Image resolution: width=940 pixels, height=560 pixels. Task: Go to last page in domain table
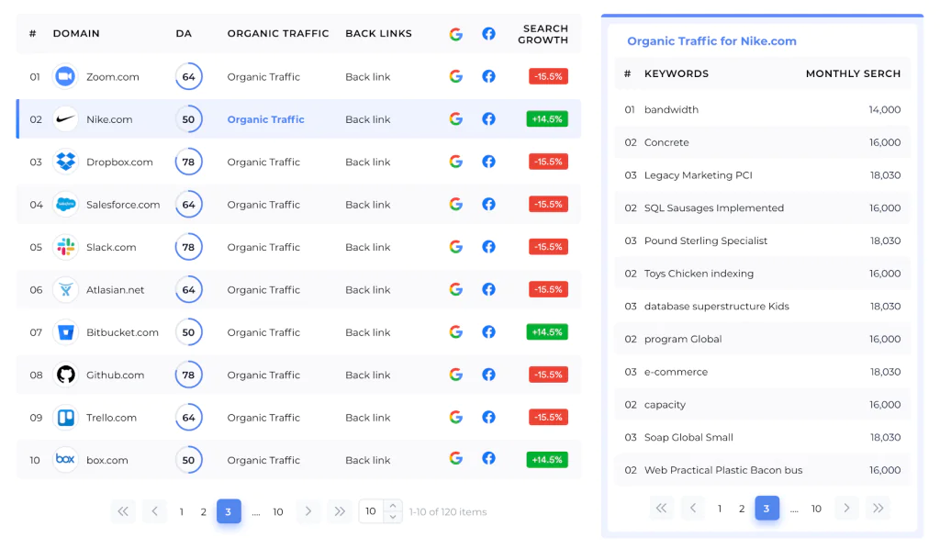pyautogui.click(x=340, y=511)
